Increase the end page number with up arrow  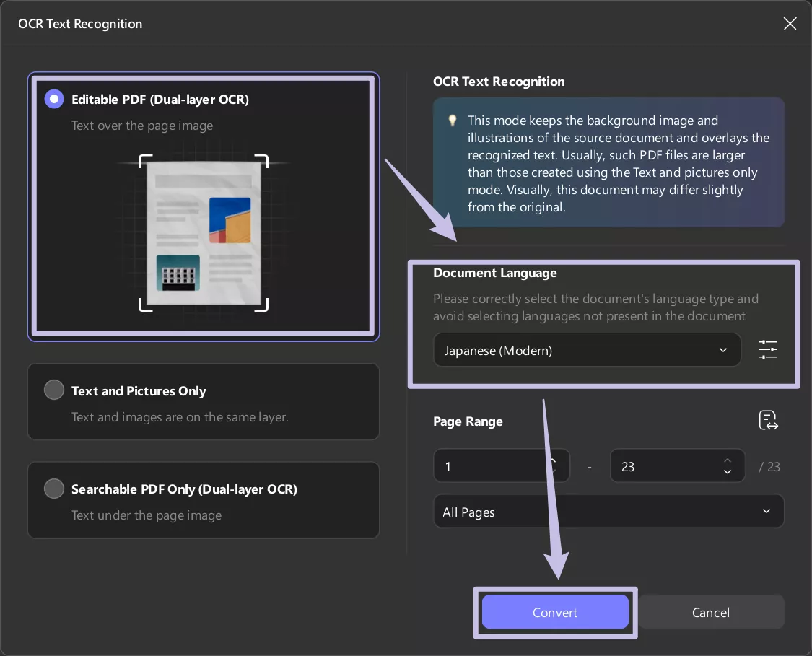[x=728, y=461]
